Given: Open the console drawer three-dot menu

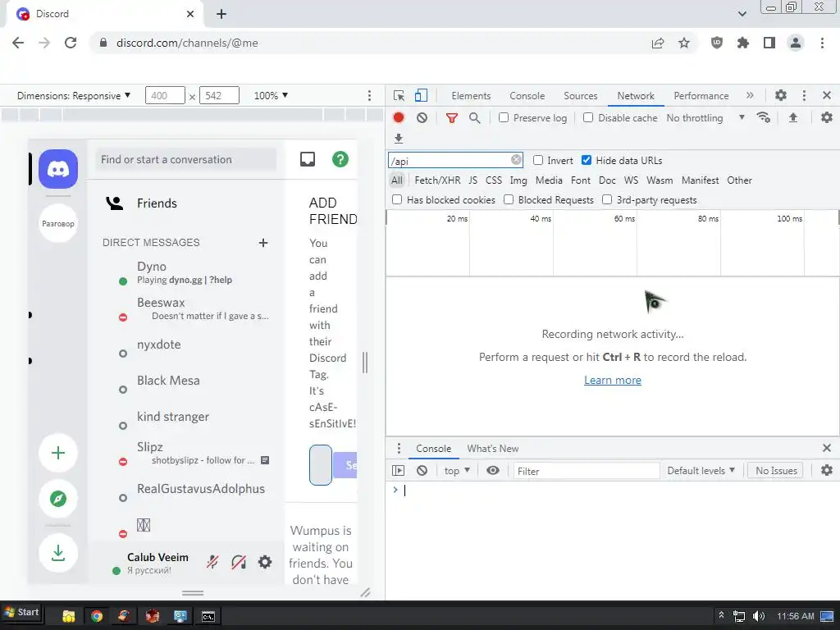Looking at the screenshot, I should click(399, 449).
